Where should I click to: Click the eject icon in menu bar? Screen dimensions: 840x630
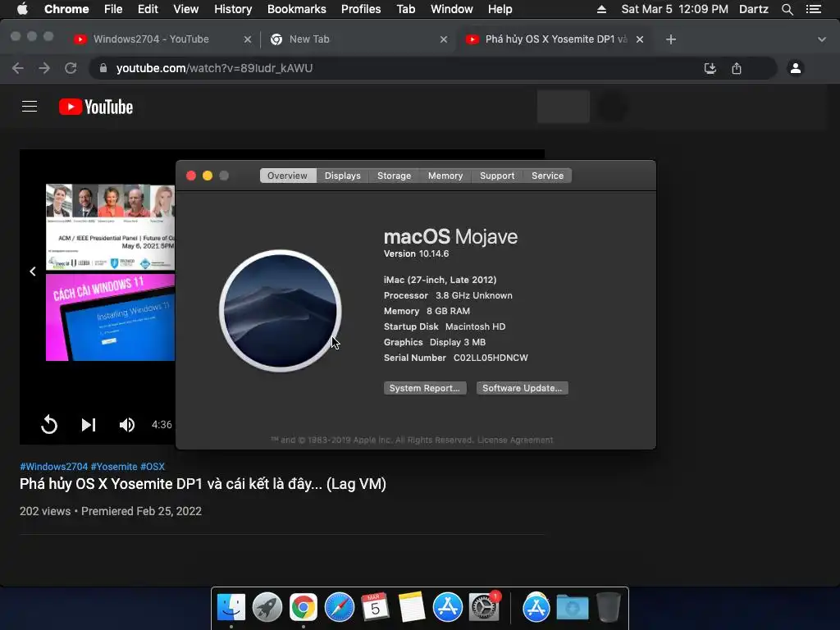click(601, 9)
